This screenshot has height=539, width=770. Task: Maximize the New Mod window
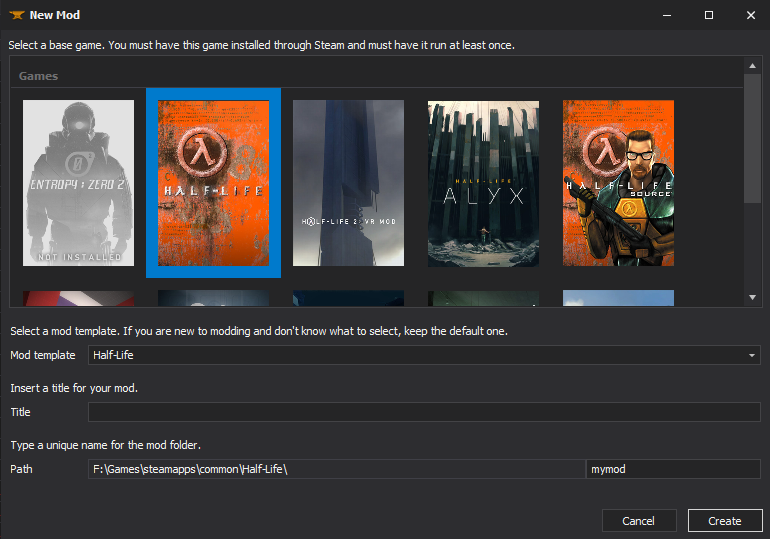click(x=709, y=15)
